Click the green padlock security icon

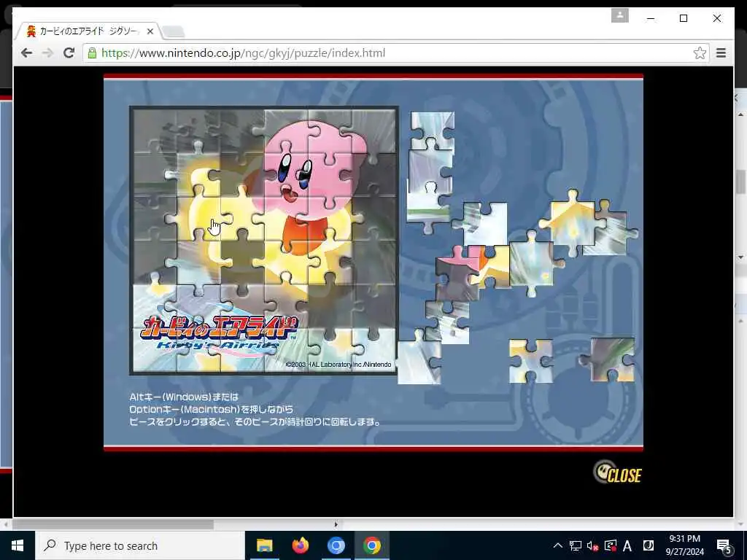click(x=93, y=52)
